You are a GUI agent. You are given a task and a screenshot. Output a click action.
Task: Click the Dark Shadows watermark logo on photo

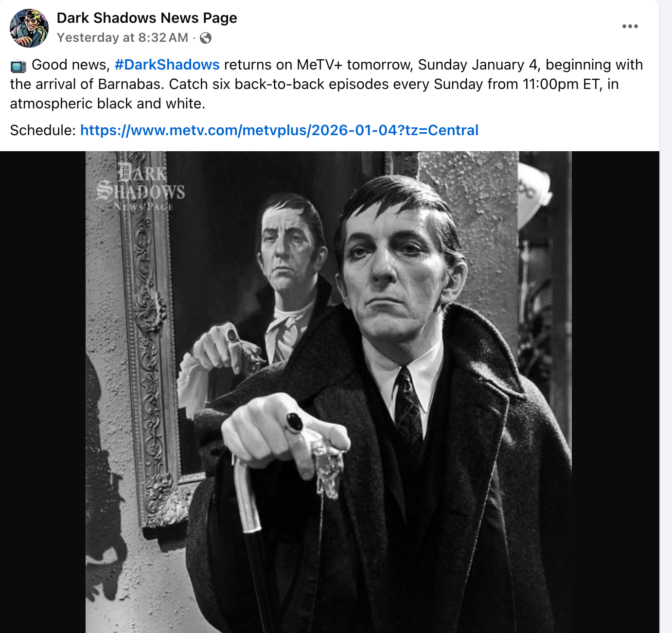(x=141, y=188)
